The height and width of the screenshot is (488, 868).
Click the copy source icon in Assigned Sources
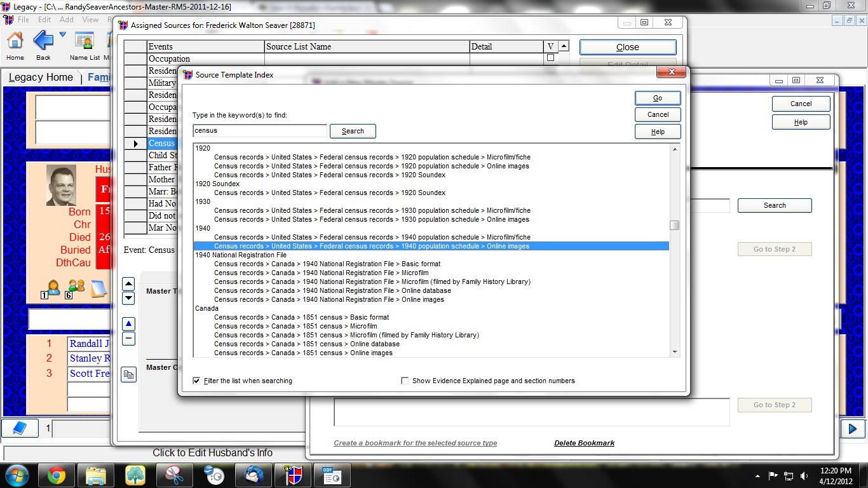pyautogui.click(x=128, y=374)
